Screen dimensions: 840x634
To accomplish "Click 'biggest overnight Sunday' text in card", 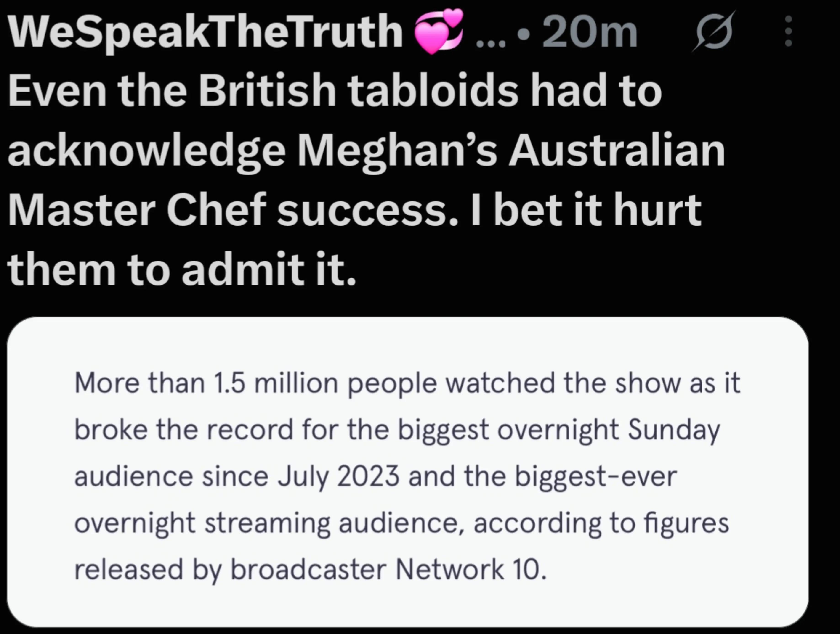I will click(559, 431).
